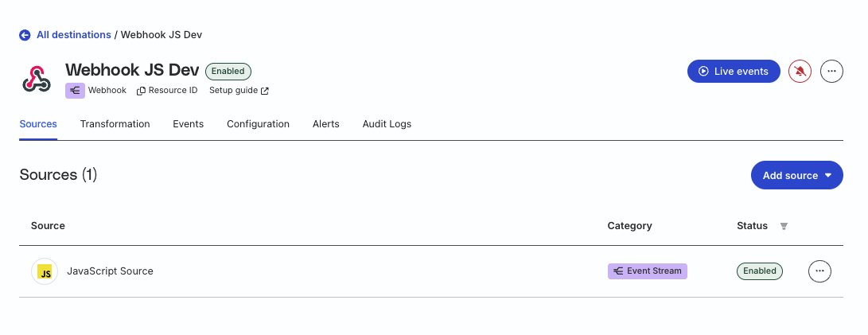Click the Status column filter icon
868x335 pixels.
784,226
